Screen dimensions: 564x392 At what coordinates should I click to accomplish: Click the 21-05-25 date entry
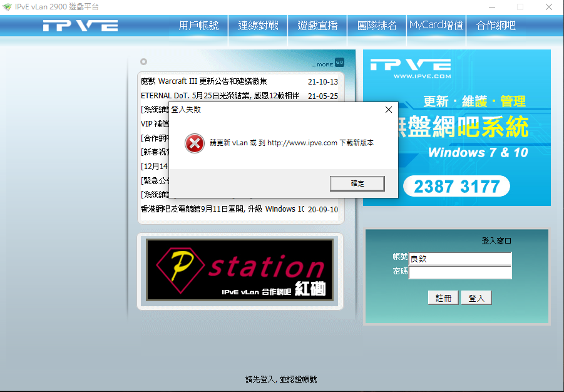[x=323, y=96]
